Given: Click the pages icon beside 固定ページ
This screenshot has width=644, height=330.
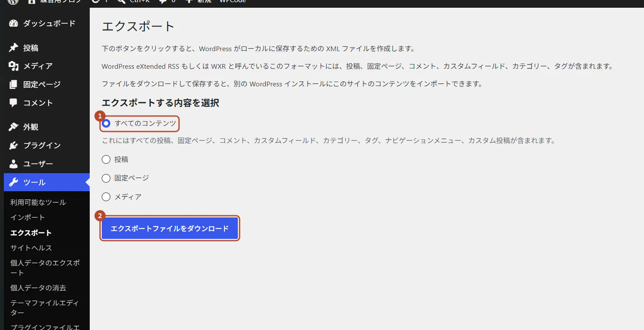Looking at the screenshot, I should coord(13,85).
